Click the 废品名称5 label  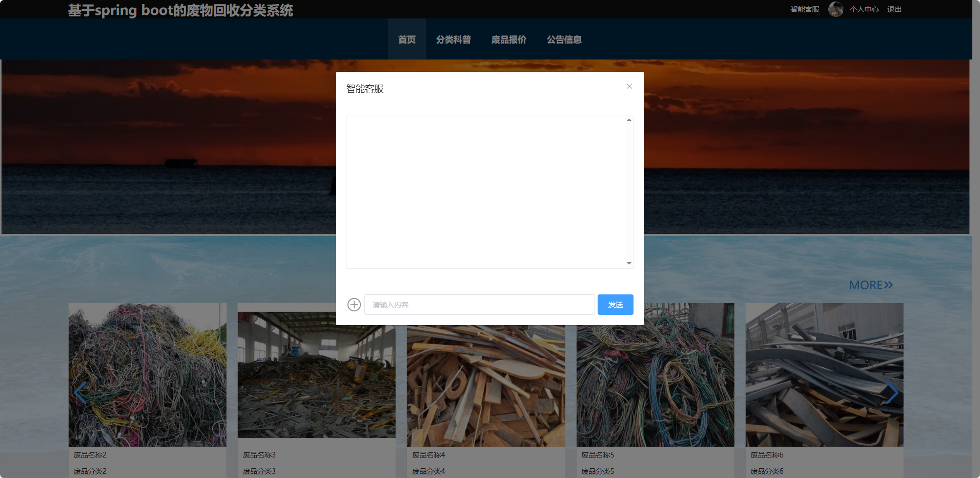point(598,455)
